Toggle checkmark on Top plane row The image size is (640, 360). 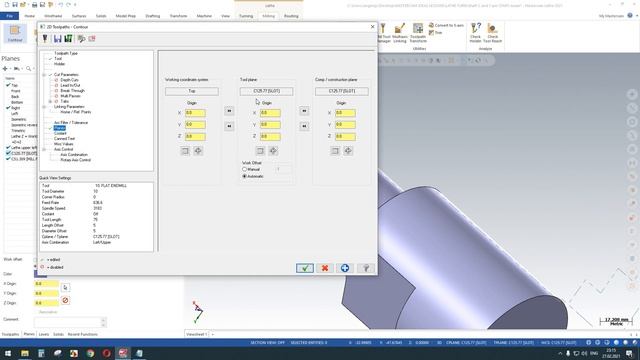click(x=8, y=85)
